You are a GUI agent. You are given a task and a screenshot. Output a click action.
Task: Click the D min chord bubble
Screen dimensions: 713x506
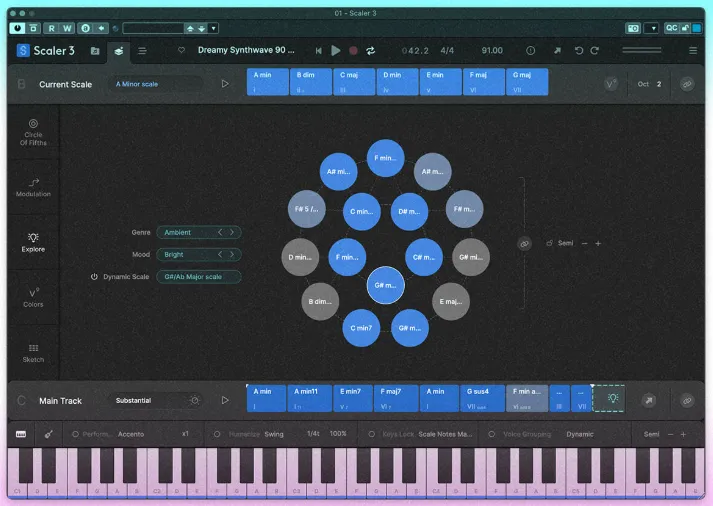[x=300, y=257]
